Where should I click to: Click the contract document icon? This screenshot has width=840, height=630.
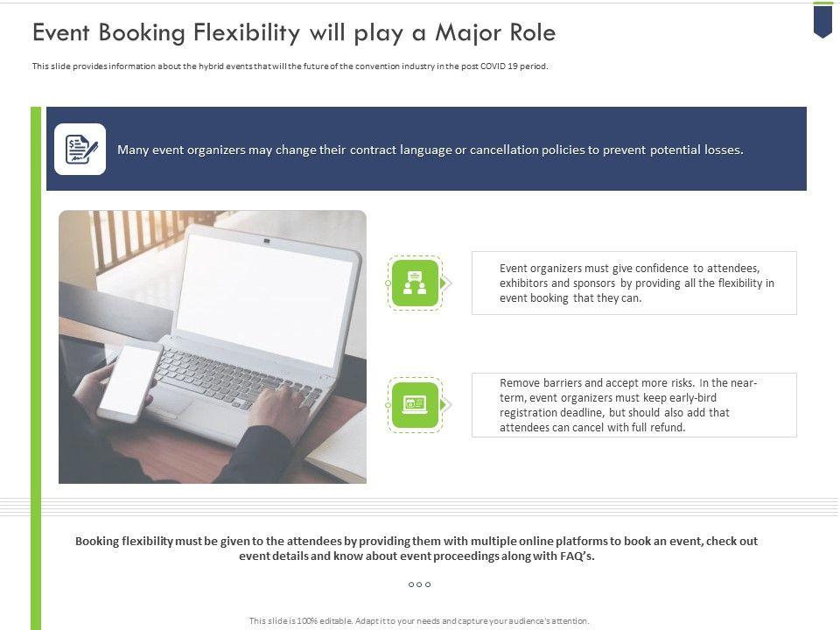80,149
